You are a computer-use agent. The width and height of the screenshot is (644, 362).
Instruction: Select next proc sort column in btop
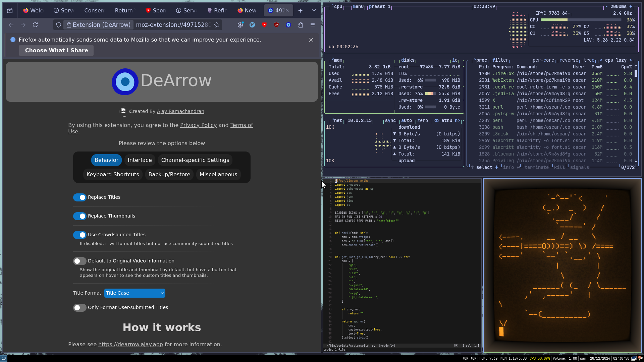(631, 60)
